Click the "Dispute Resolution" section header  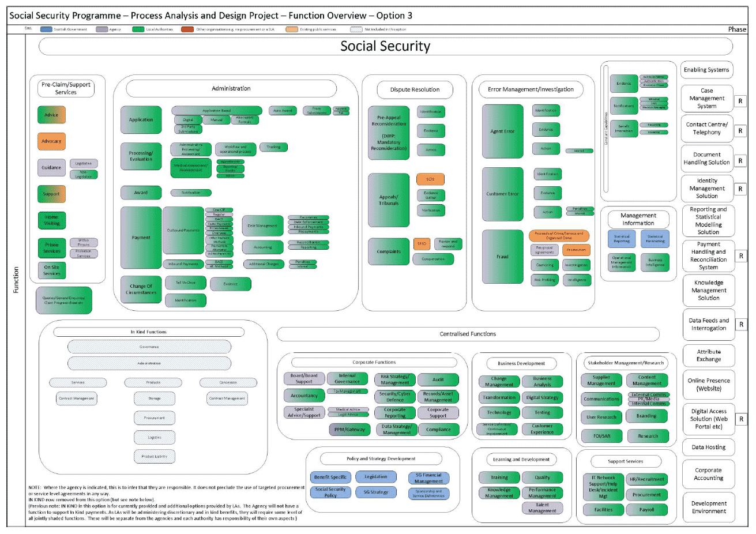pyautogui.click(x=415, y=90)
